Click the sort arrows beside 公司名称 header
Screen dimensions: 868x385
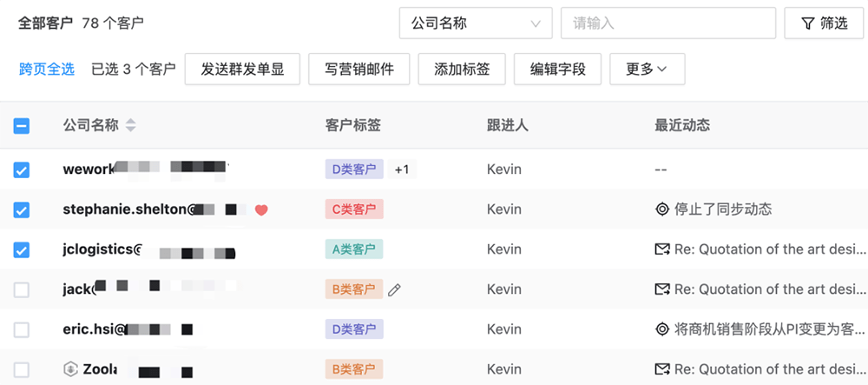pos(131,125)
